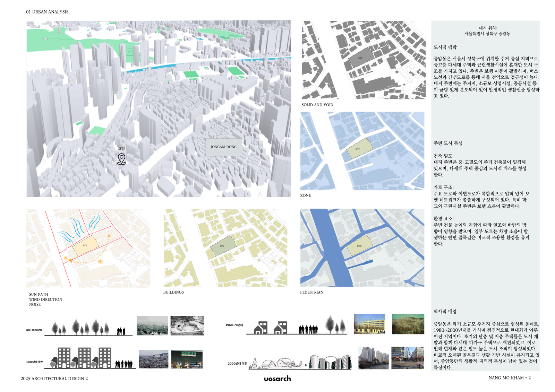This screenshot has width=555, height=392.
Task: Select the JONGAM-DONG label box
Action: point(223,147)
